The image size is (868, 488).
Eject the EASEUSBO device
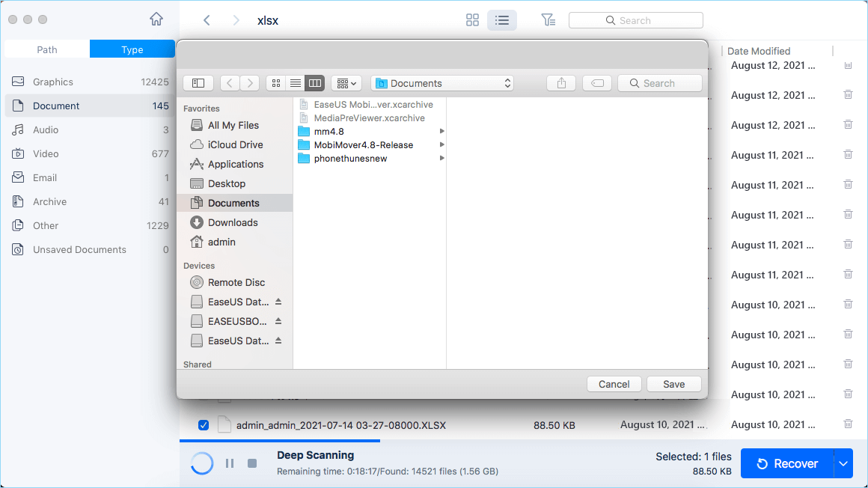coord(278,321)
